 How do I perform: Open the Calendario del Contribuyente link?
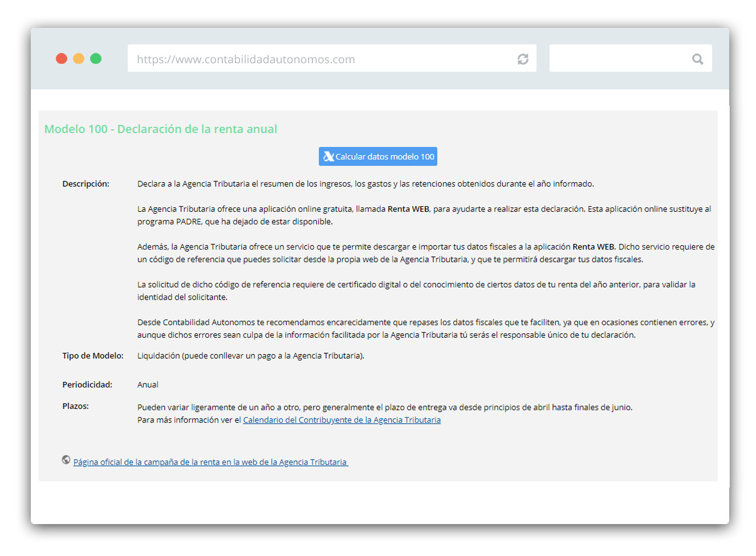(x=342, y=420)
